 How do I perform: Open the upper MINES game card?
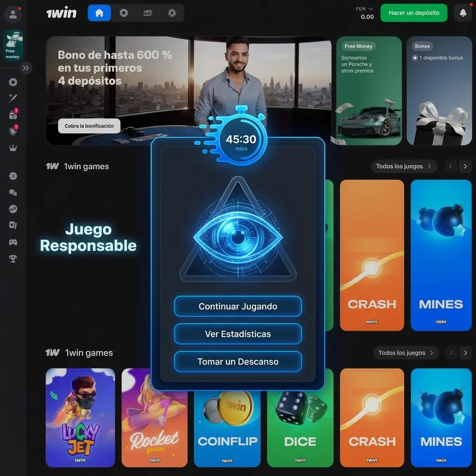(441, 255)
